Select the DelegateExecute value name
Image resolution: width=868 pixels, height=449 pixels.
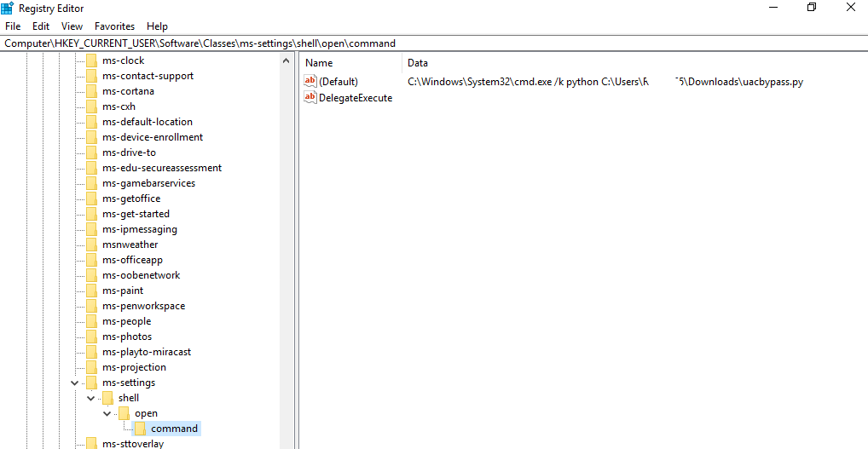tap(356, 99)
